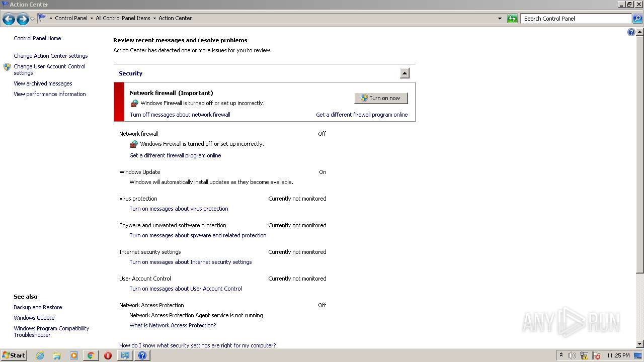Go back with the Back arrow
Image resolution: width=644 pixels, height=362 pixels.
[x=9, y=19]
